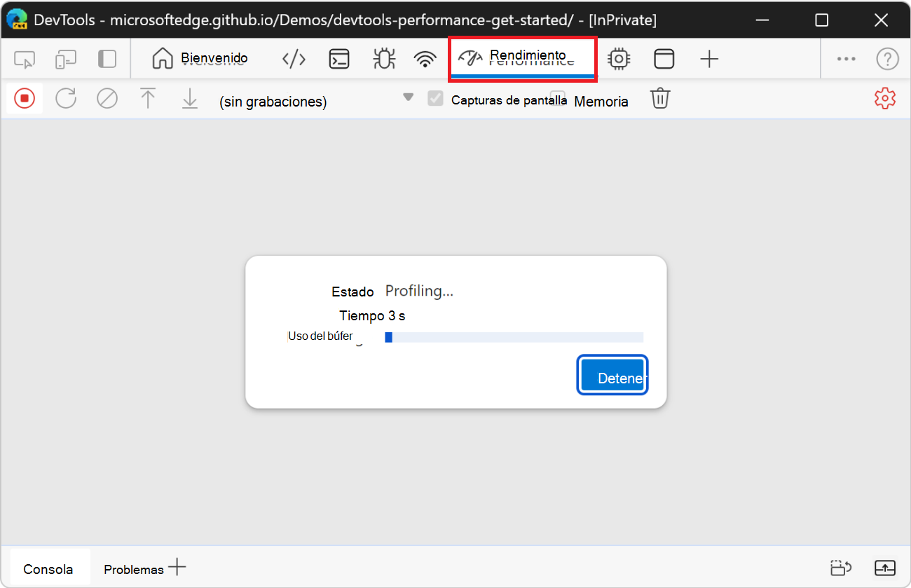Click the Inspect element tool icon
The width and height of the screenshot is (911, 588).
[25, 60]
